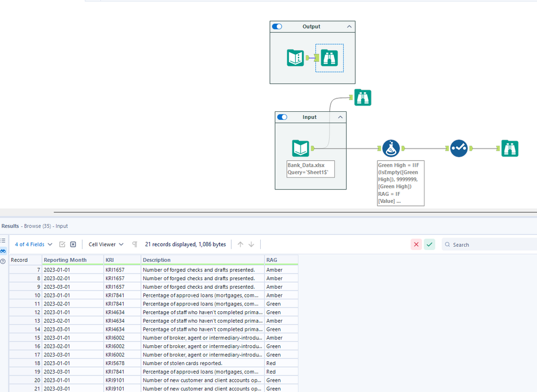Select the Bank_Data.xlsx Input Data tool
The height and width of the screenshot is (392, 537).
[300, 148]
